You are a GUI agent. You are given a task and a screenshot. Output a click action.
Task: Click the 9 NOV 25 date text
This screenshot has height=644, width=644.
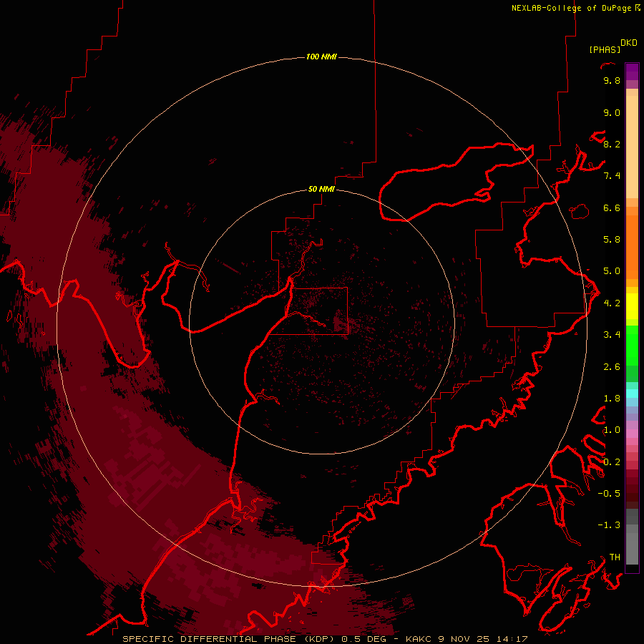tap(464, 639)
